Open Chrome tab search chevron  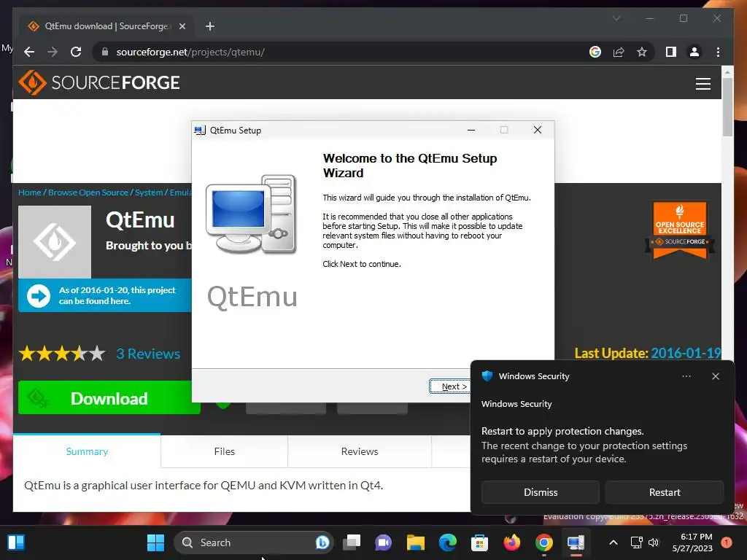tap(616, 18)
